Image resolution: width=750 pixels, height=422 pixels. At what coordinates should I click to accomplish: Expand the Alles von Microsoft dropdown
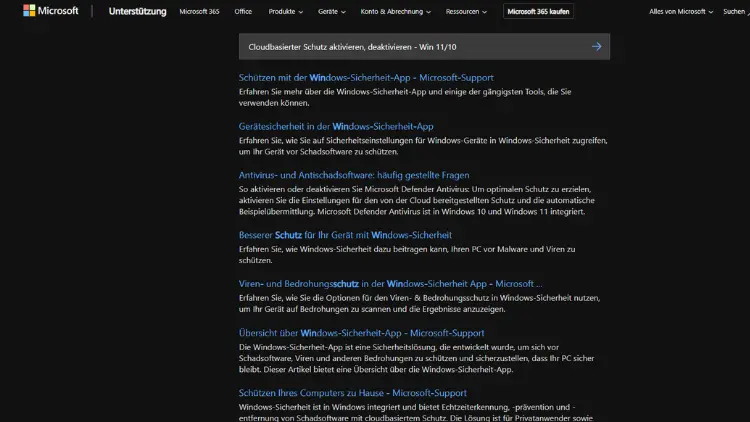pos(681,11)
